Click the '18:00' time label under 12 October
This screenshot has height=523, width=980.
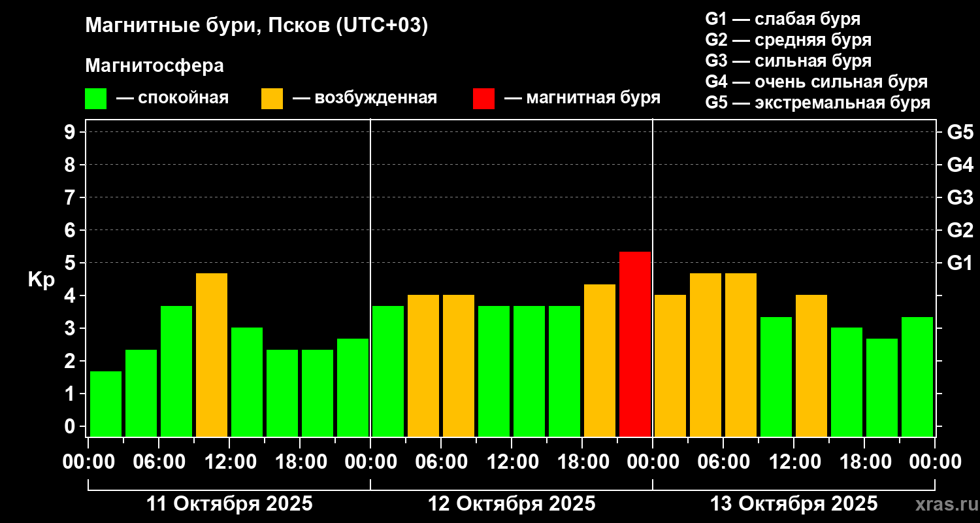[x=582, y=462]
